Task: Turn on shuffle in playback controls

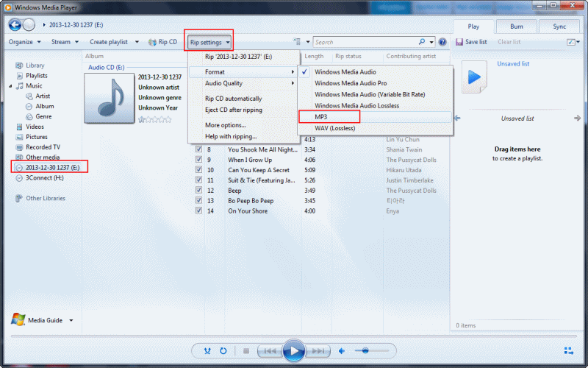Action: 207,351
